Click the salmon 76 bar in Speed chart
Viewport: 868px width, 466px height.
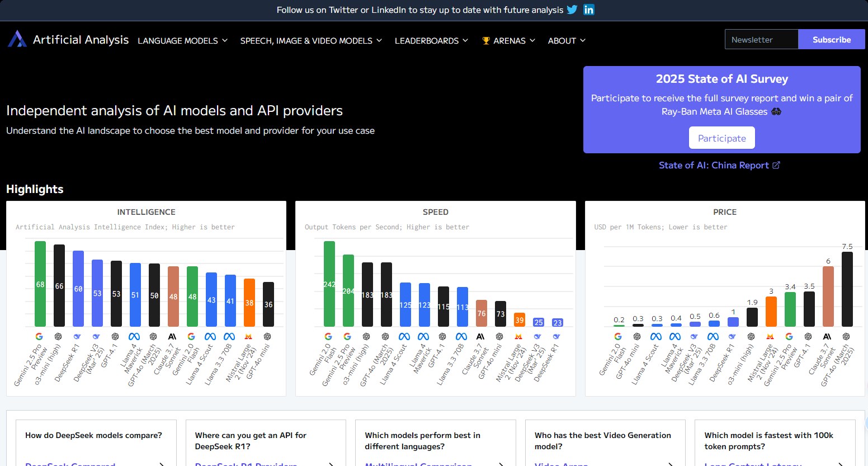point(482,313)
